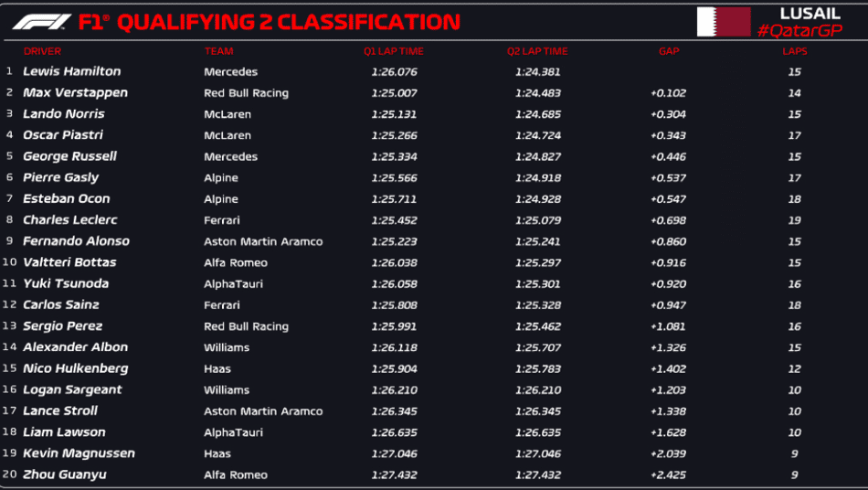
Task: Click the GAP column header
Action: coord(669,51)
